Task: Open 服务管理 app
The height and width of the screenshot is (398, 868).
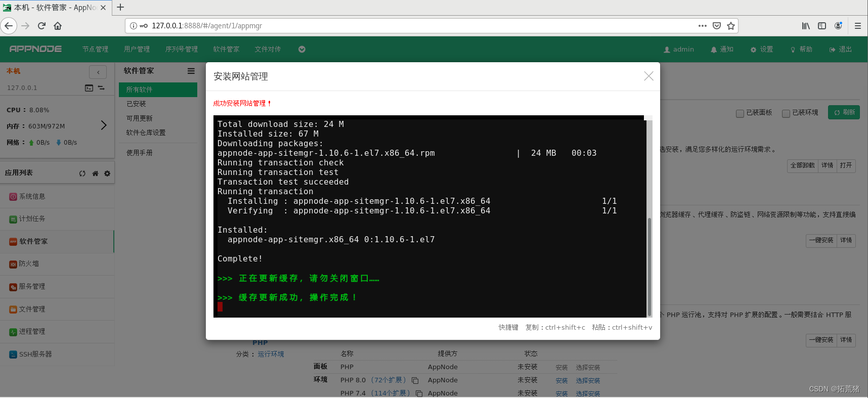Action: tap(57, 287)
